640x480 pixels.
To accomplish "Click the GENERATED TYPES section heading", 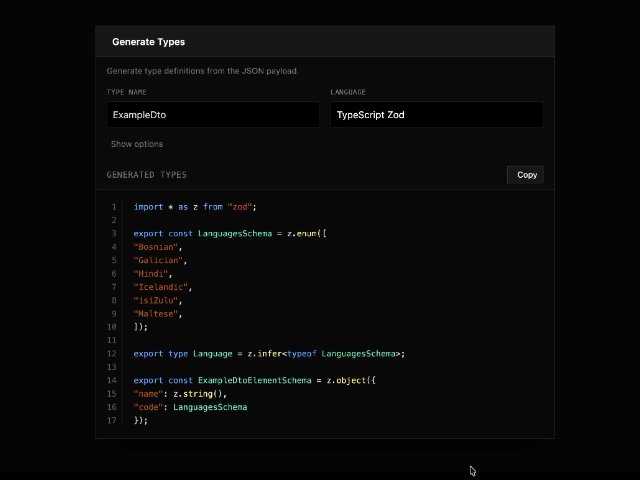I will coord(146,175).
